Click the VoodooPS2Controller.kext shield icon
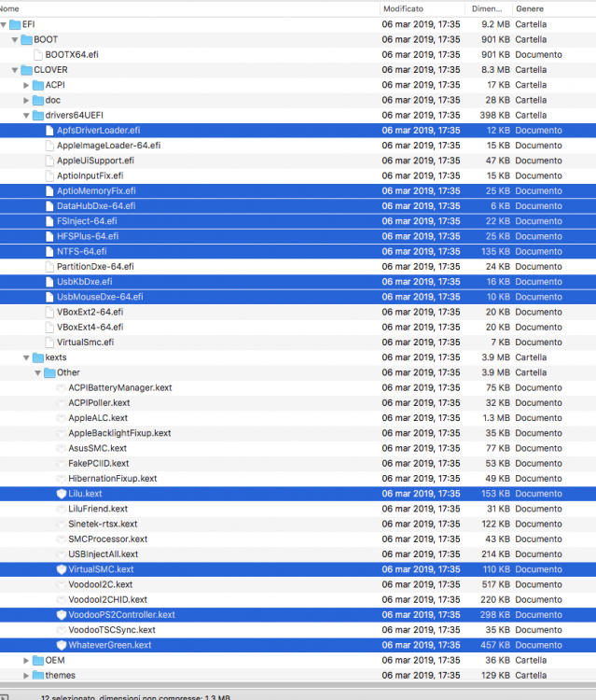This screenshot has width=596, height=700. coord(62,615)
